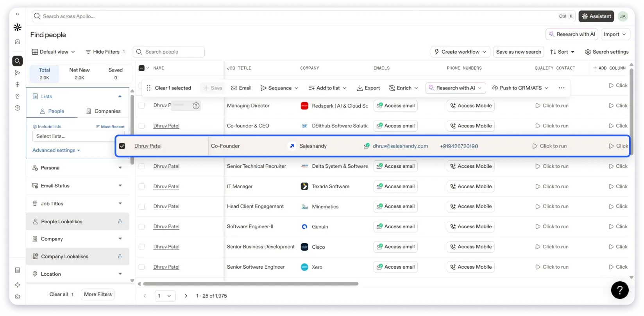Viewport: 644px width, 316px height.
Task: Switch to the Net New tab
Action: coord(79,74)
